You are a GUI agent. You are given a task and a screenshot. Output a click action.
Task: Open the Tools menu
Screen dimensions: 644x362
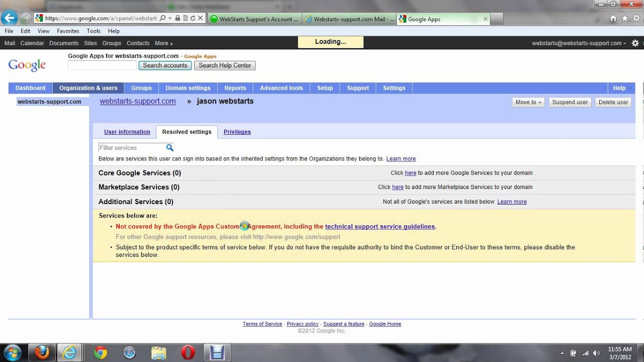[94, 31]
